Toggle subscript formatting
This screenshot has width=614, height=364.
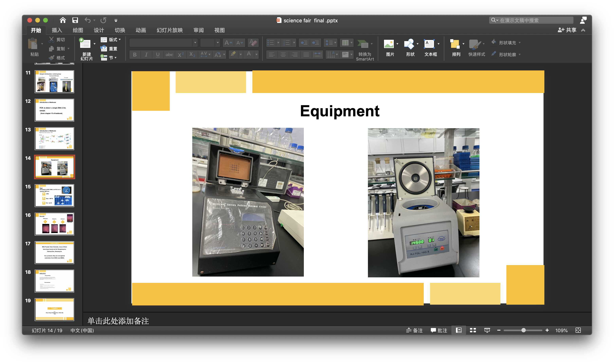[x=192, y=54]
